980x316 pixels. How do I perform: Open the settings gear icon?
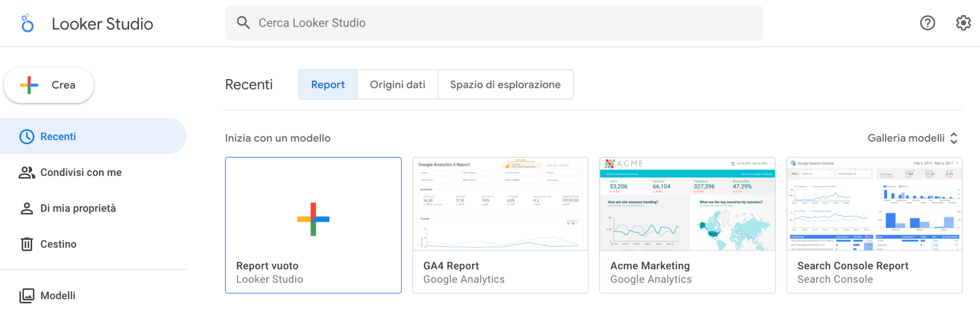point(963,23)
